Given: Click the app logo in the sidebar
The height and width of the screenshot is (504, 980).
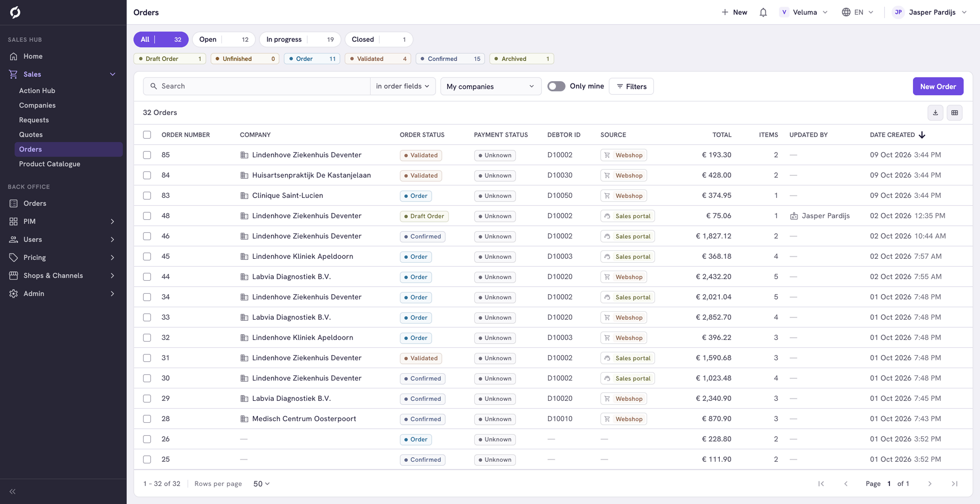Looking at the screenshot, I should pos(15,12).
